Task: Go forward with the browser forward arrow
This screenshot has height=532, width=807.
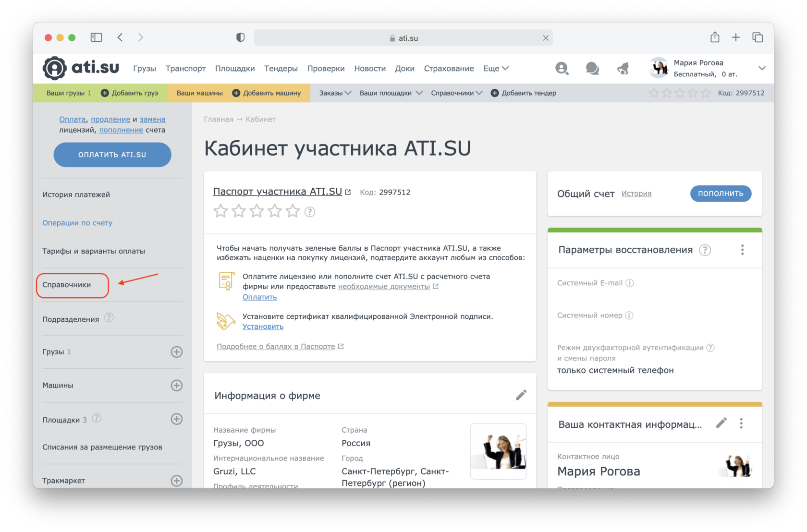Action: coord(140,37)
